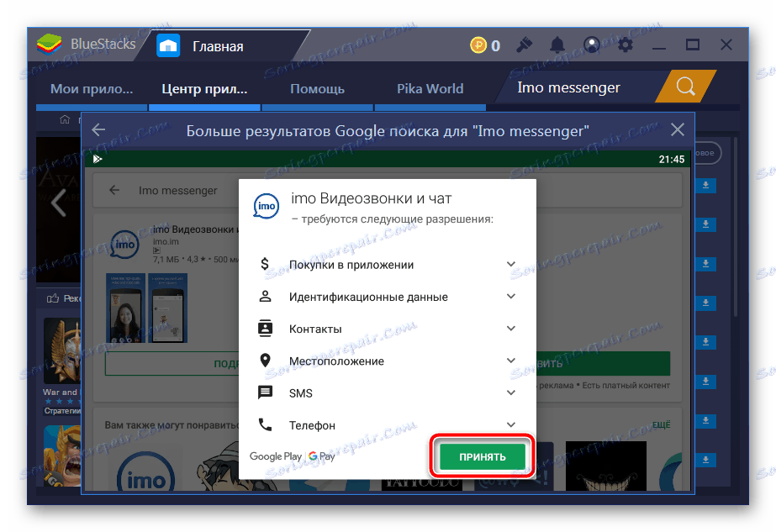Click the person identity icon
Screen dimensions: 776x532
click(266, 297)
